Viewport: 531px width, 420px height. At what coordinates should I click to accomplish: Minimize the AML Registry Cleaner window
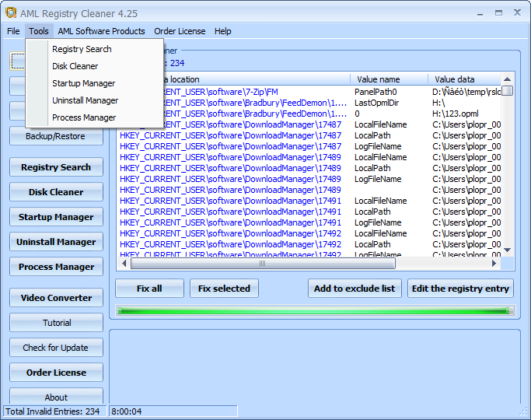[x=480, y=13]
